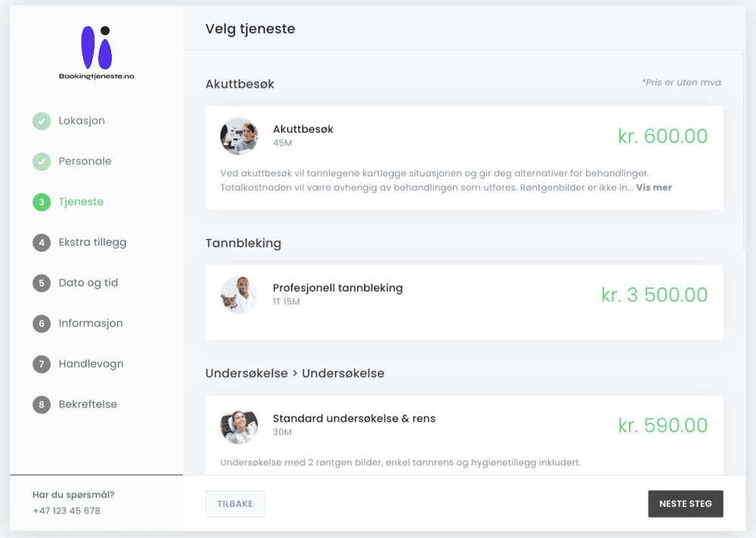Select the Personale step checkmark icon

point(42,162)
